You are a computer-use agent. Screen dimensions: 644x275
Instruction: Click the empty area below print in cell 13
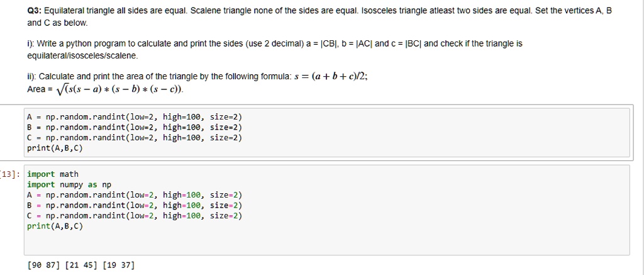[326, 242]
